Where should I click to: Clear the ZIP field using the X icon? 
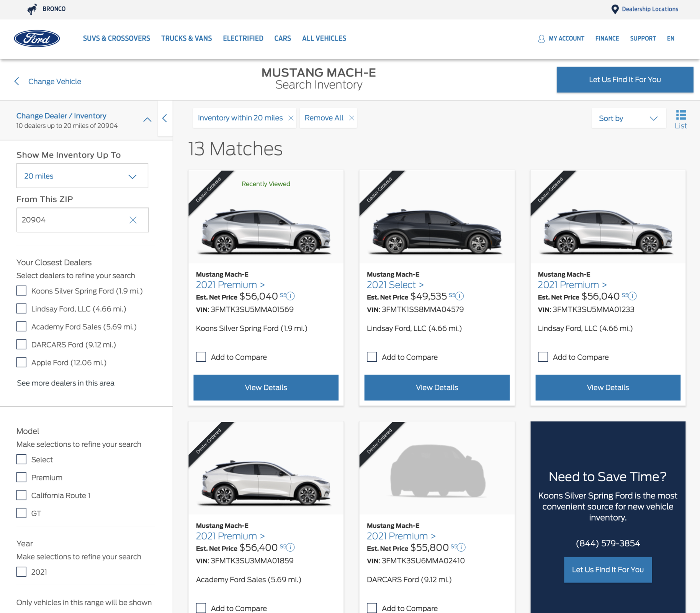[x=133, y=220]
